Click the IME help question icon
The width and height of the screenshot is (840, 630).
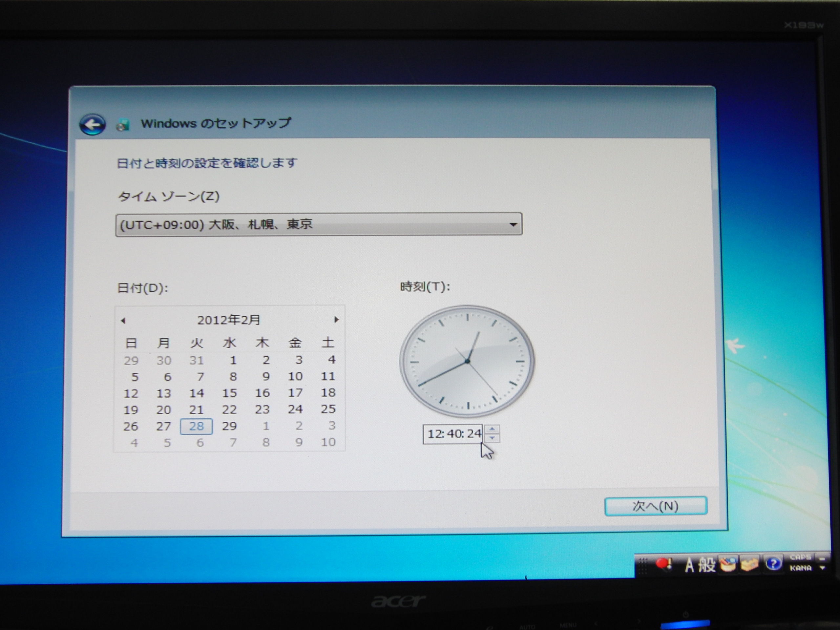[x=773, y=564]
